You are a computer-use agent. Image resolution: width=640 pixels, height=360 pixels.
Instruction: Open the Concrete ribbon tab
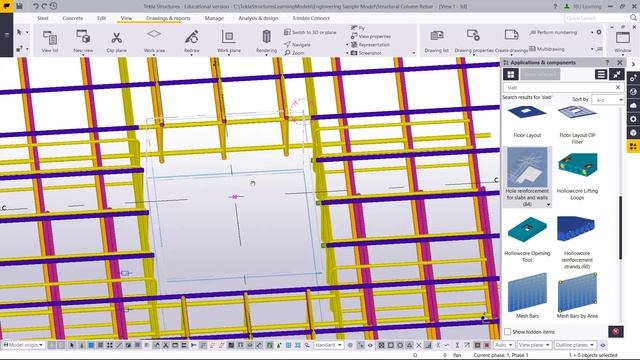click(73, 18)
